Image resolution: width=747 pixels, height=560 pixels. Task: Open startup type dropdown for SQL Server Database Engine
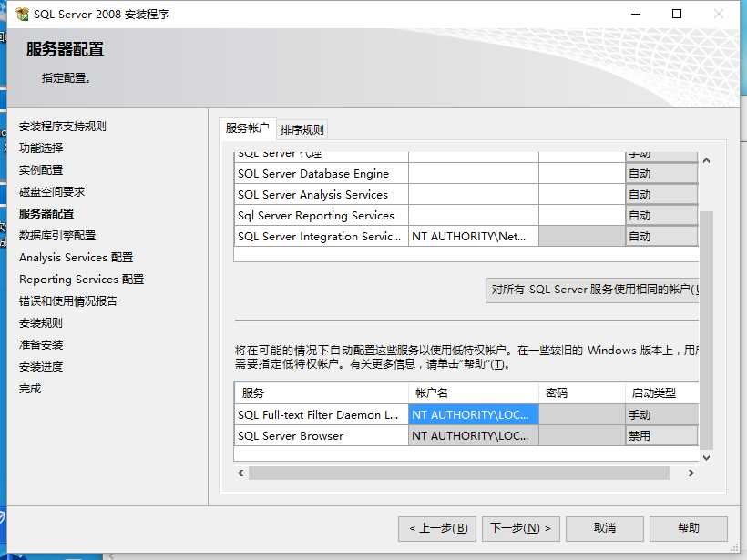[661, 174]
